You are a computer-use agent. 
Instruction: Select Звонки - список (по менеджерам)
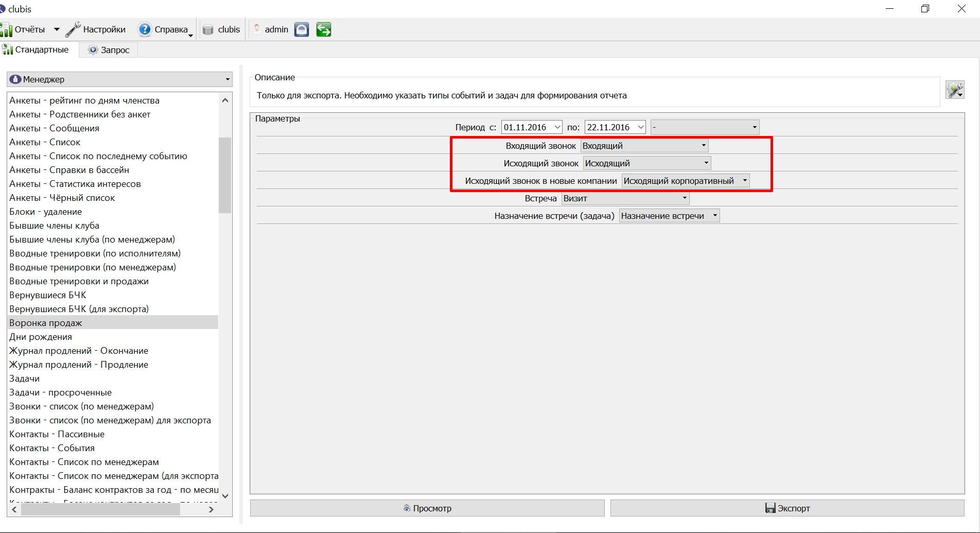[x=113, y=406]
